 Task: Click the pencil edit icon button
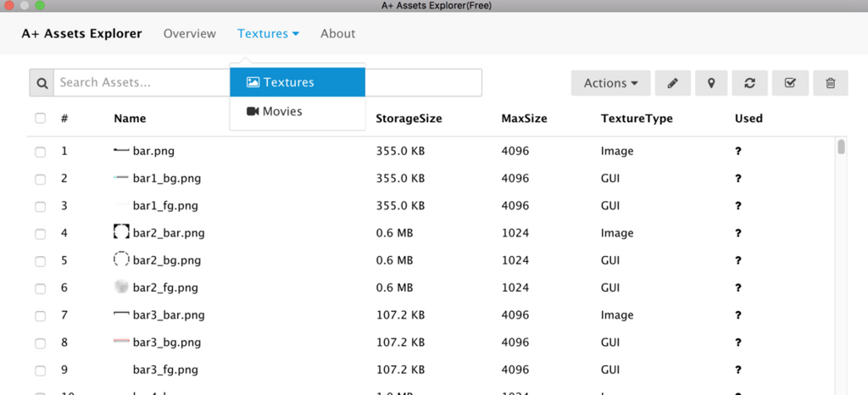pyautogui.click(x=672, y=83)
